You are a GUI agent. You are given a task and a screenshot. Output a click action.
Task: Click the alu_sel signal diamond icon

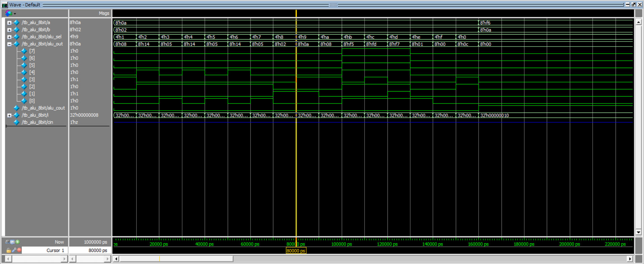point(16,37)
